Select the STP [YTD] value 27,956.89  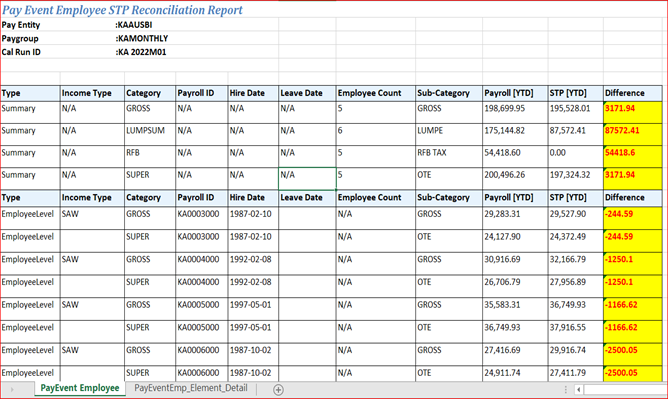coord(575,286)
